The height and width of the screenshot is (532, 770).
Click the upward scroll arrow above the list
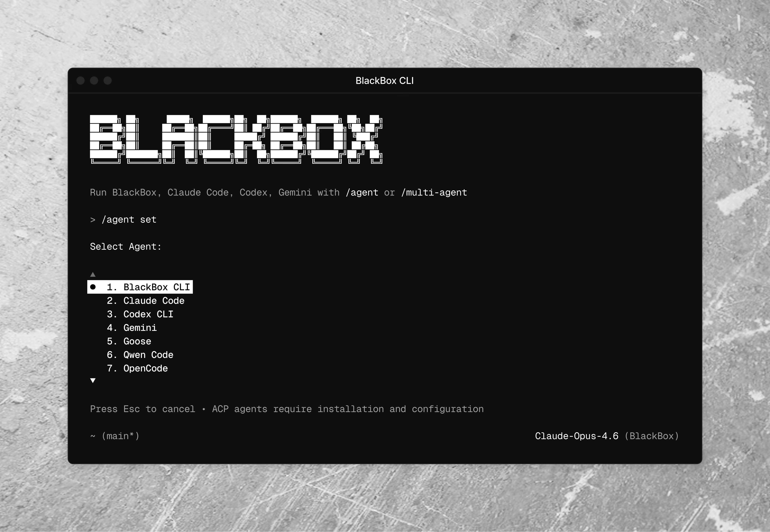point(93,274)
